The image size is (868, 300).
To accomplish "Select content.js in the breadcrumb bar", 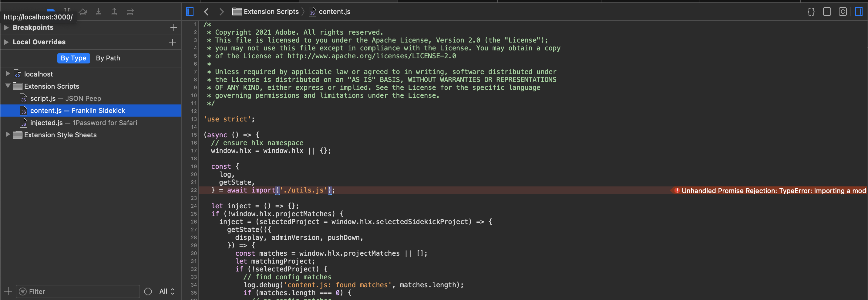I will pos(335,11).
